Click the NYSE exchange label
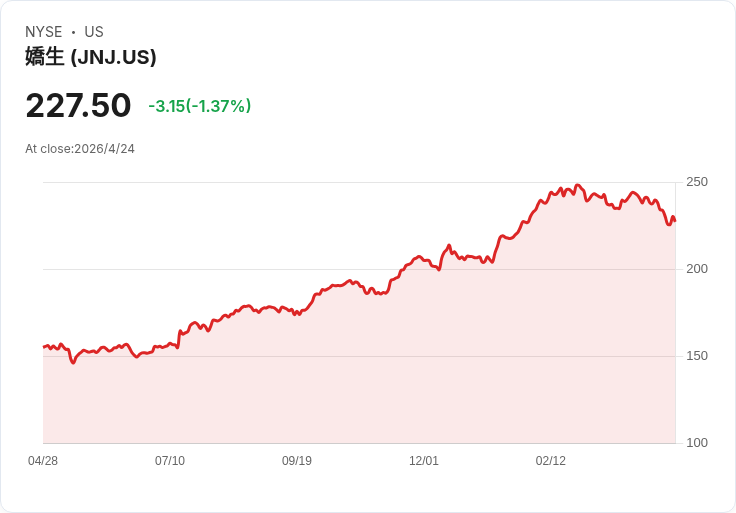Screen dimensions: 736x513 click(x=44, y=32)
